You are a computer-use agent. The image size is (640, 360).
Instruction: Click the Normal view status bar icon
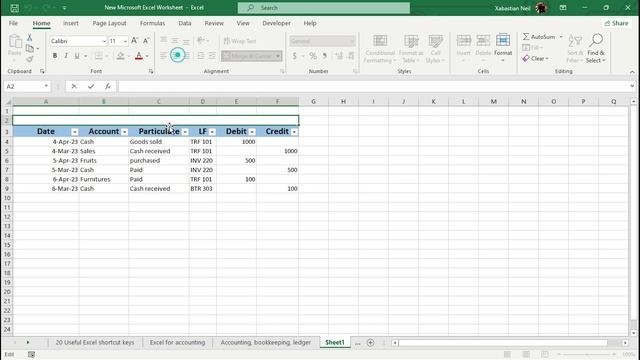[x=507, y=354]
